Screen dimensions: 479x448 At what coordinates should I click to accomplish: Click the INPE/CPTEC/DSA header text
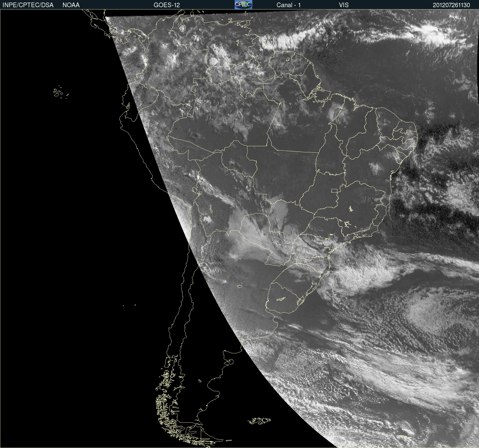(x=28, y=5)
